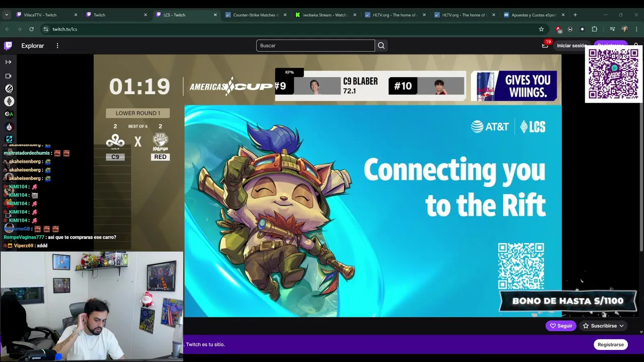Open the media controls icon in toolbar

[612, 29]
